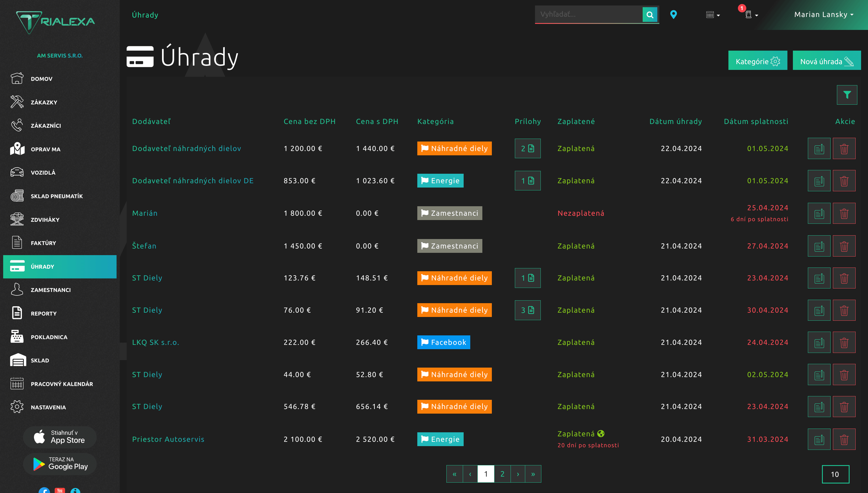
Task: Sort by Dátum splatnosti column header
Action: pyautogui.click(x=756, y=121)
